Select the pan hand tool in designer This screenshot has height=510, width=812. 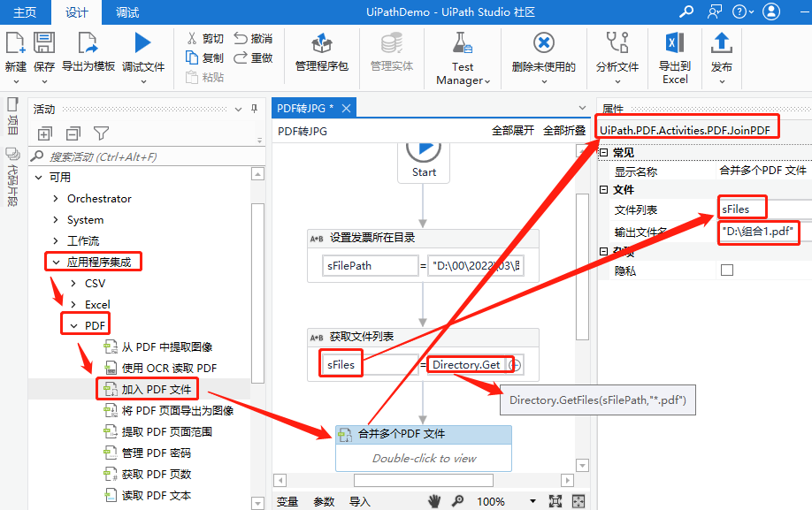coord(434,500)
